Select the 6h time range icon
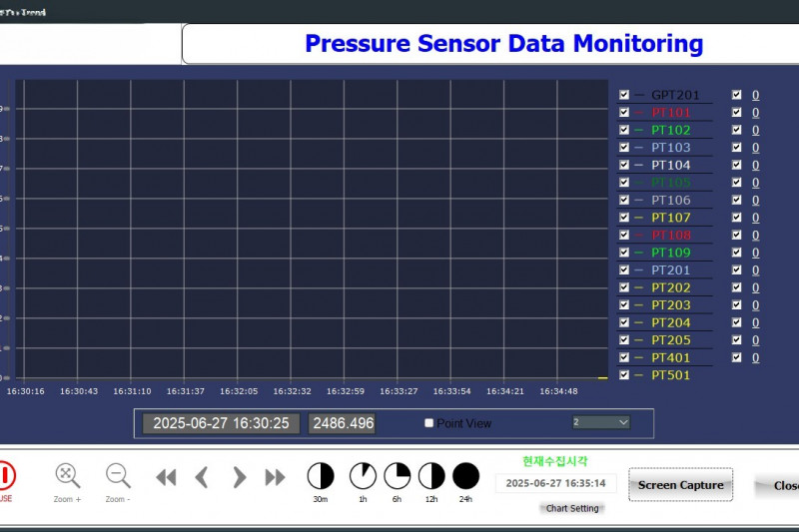Screen dimensions: 799x532 [398, 476]
